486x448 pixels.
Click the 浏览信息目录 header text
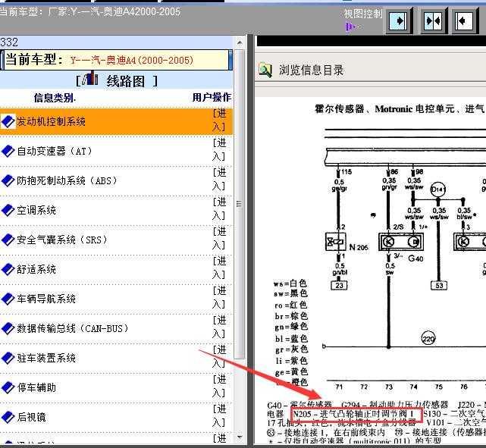[311, 70]
